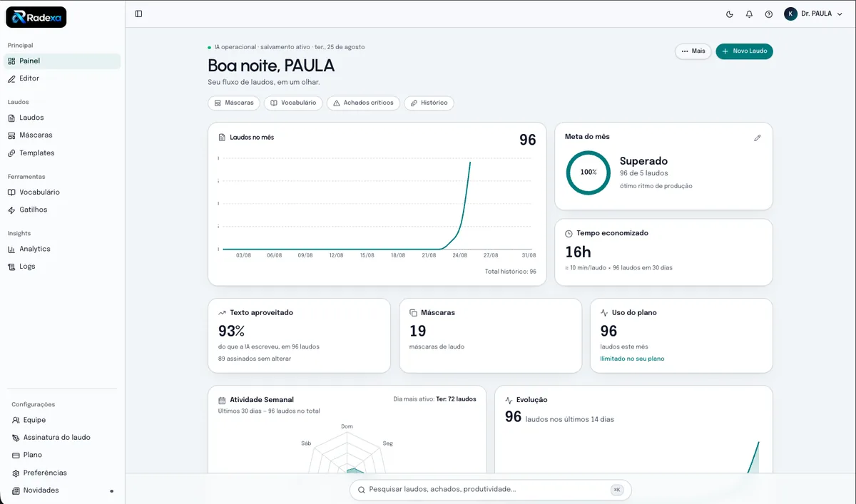This screenshot has height=504, width=856.
Task: Click the 100% goal progress ring
Action: (x=588, y=172)
